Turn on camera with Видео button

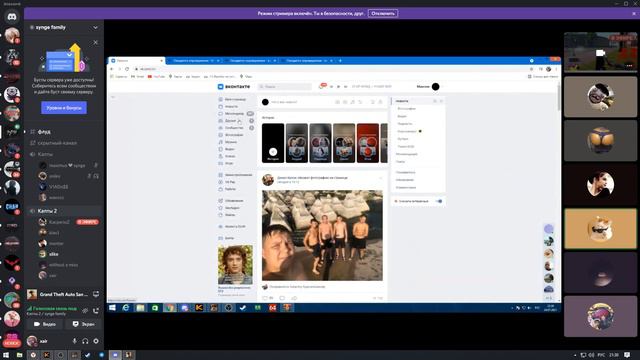pos(45,324)
